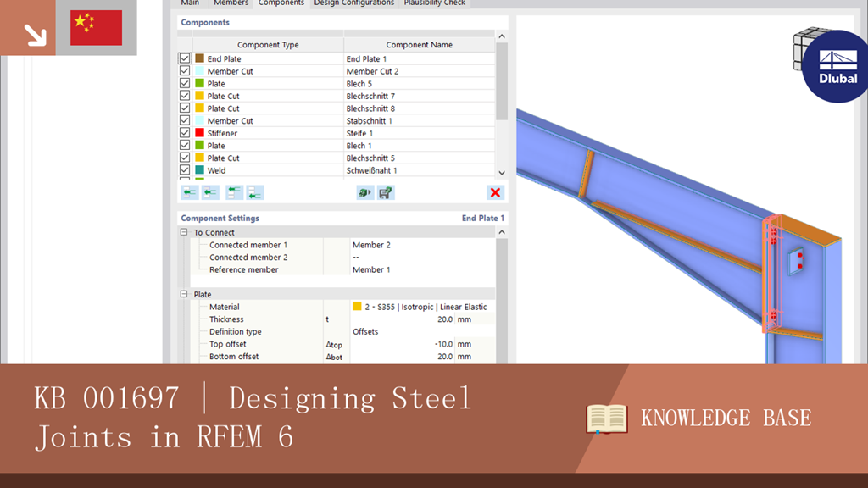Click the Stiffener red color swatch
The height and width of the screenshot is (488, 868).
point(200,133)
